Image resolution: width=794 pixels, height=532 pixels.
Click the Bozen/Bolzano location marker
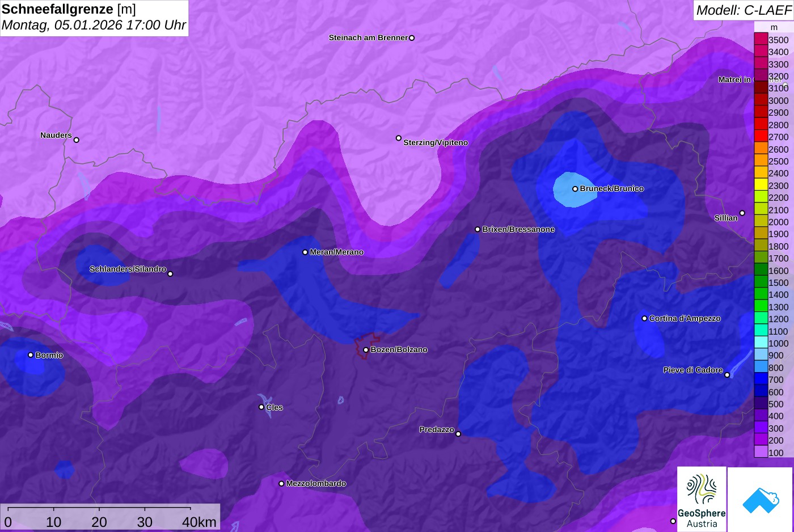pos(366,350)
